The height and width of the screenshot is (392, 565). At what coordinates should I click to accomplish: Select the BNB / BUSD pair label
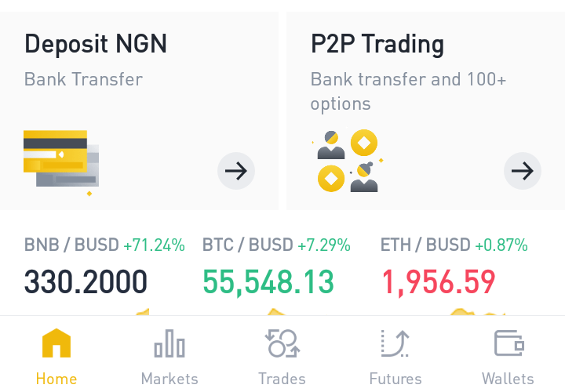[71, 245]
